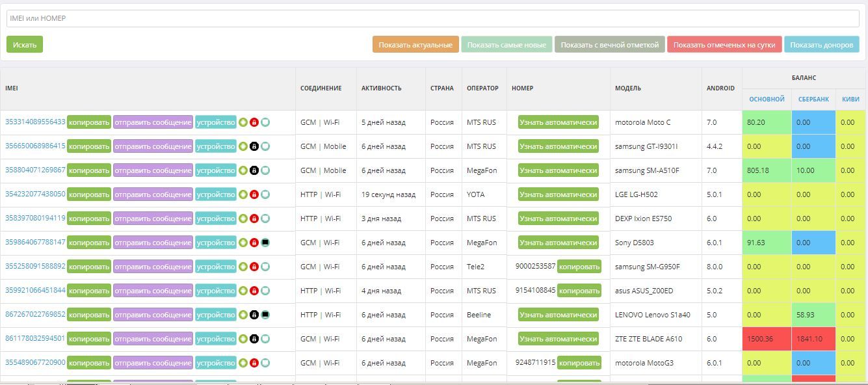Click the red lock icon for IMEI 359864067788147
868x385 pixels.
254,243
